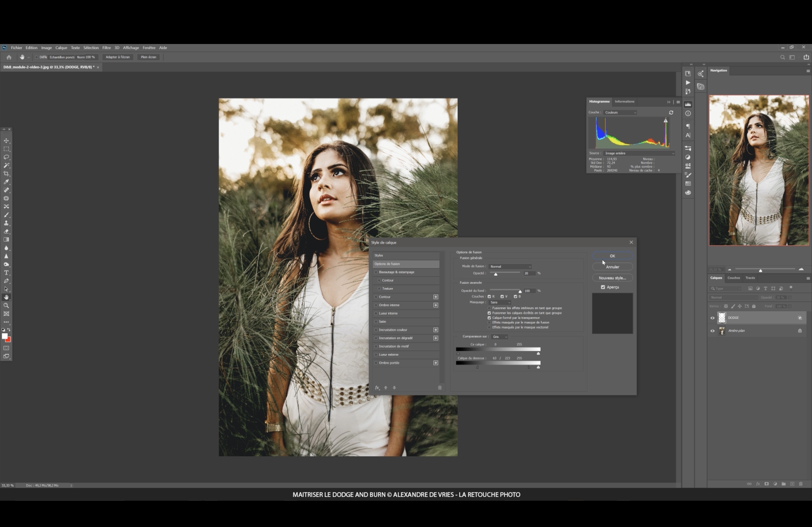Enable Biseautage & estampage style checkbox

[x=376, y=272]
